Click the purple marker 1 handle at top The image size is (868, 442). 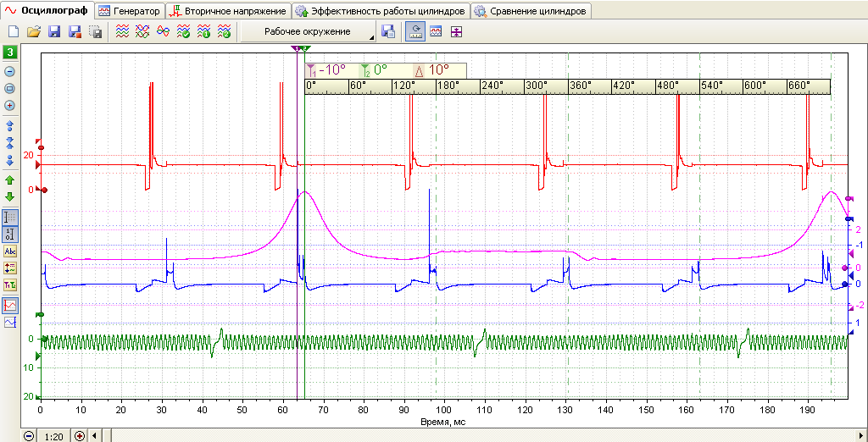click(296, 48)
